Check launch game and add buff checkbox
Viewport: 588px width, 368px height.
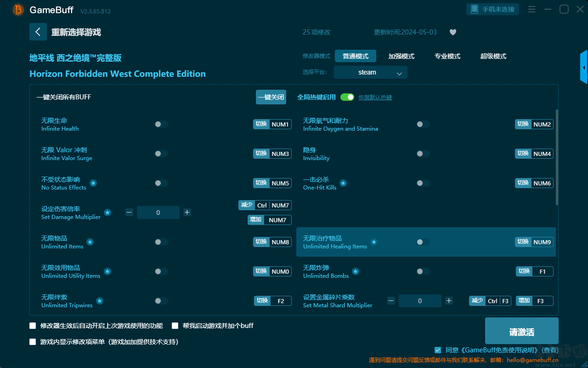point(175,326)
